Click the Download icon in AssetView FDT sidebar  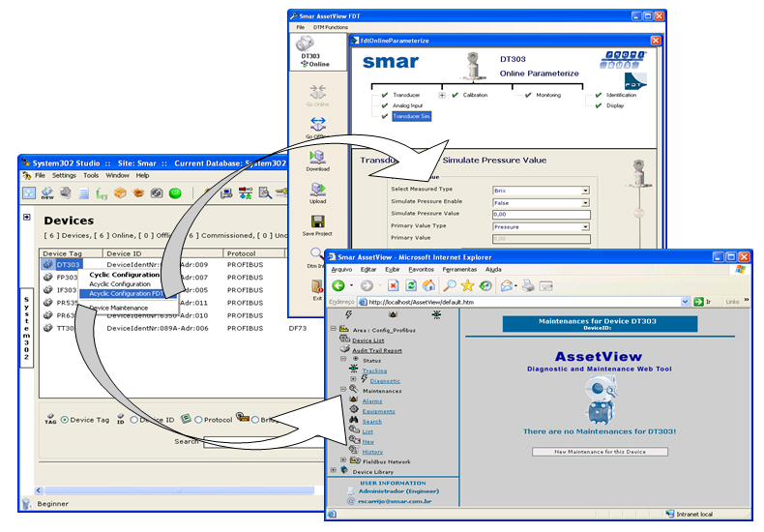pos(317,157)
